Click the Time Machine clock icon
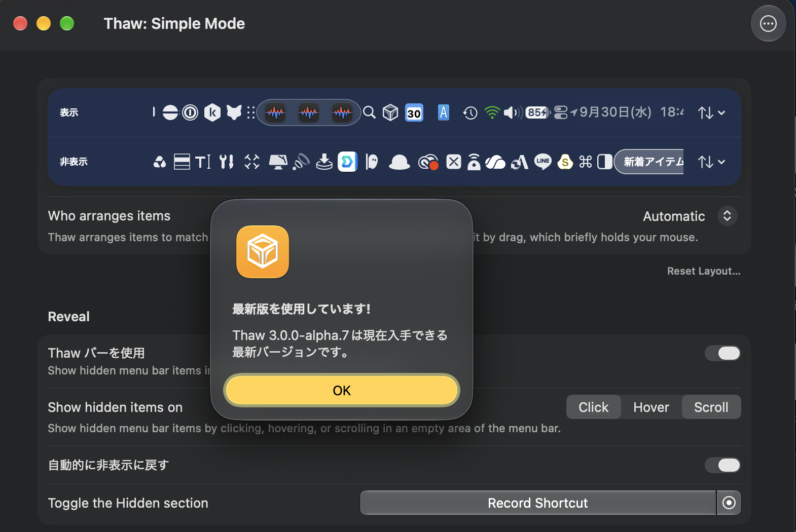The width and height of the screenshot is (796, 532). pos(470,112)
